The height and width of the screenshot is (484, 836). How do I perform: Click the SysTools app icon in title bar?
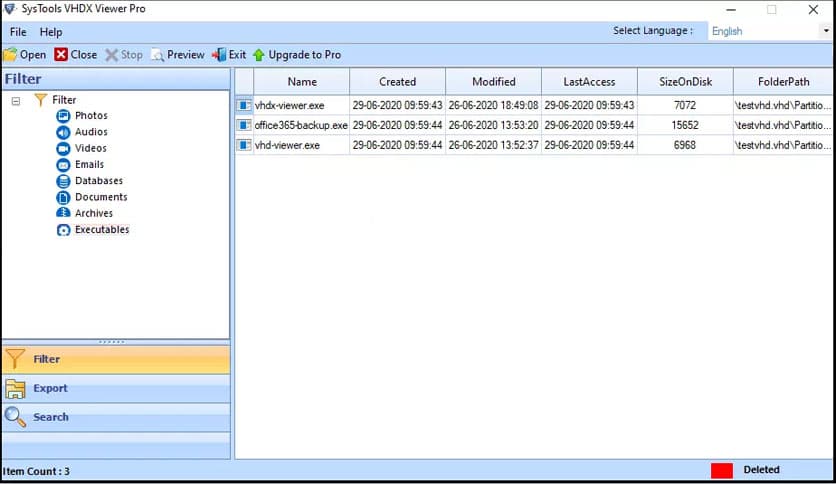point(9,9)
